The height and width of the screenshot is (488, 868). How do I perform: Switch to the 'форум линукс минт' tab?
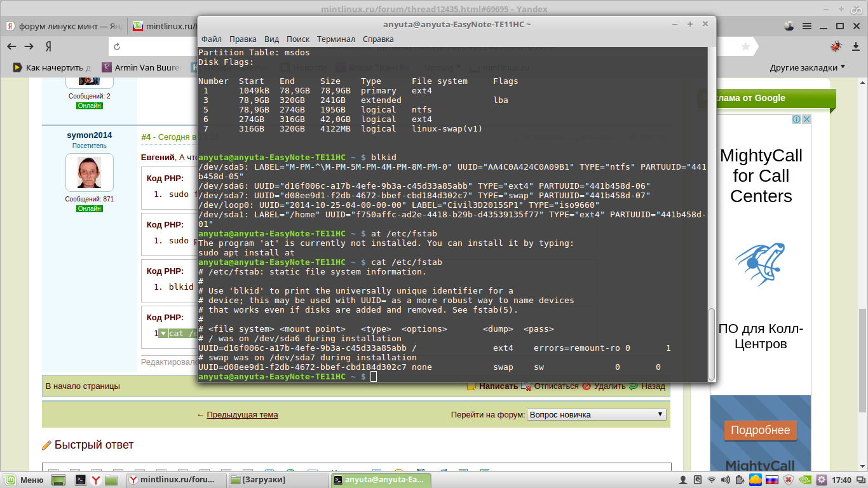(x=64, y=26)
